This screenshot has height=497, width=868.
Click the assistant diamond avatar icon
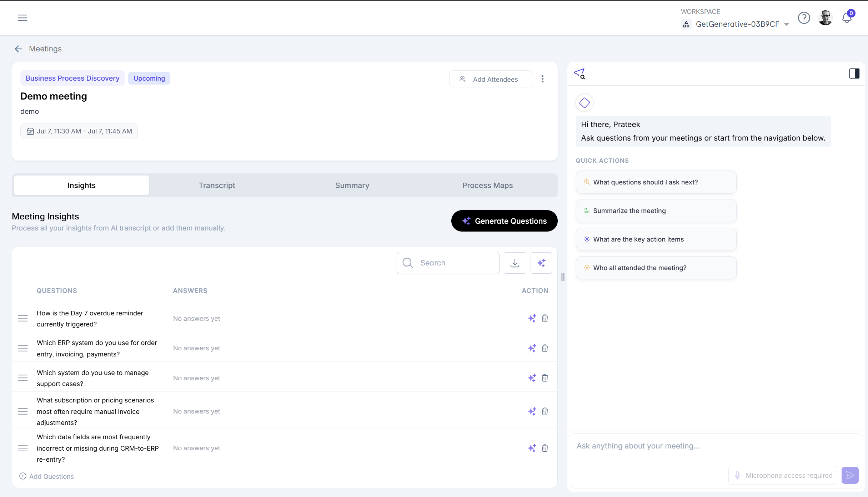[x=584, y=103]
